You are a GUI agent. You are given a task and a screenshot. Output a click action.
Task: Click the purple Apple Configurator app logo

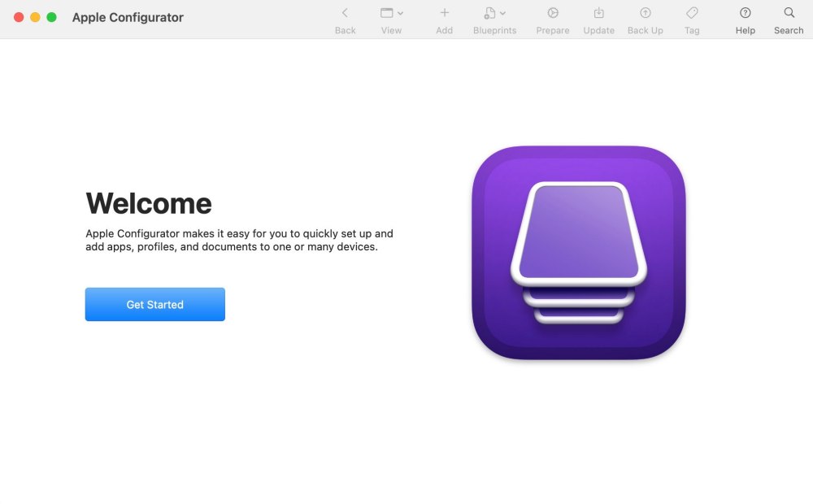coord(579,253)
